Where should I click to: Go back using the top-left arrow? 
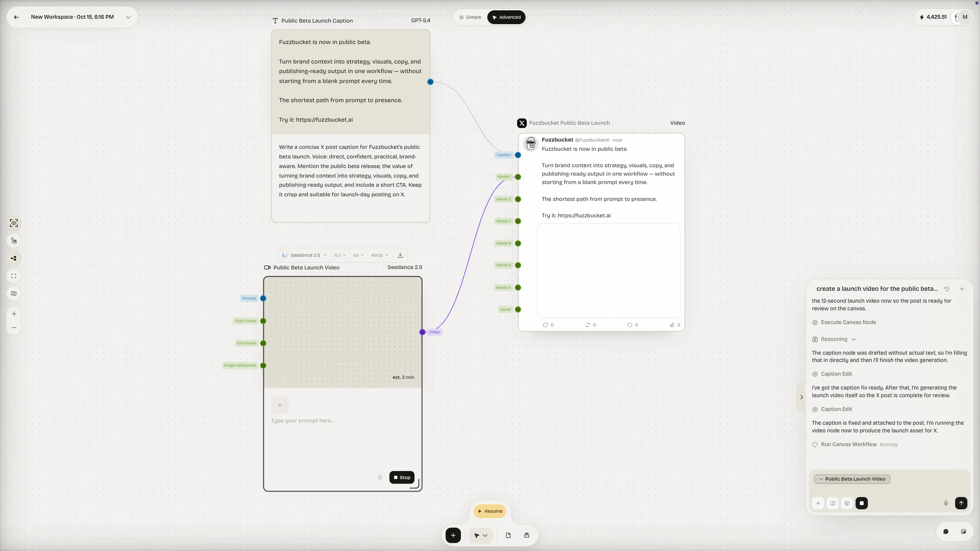(x=16, y=17)
